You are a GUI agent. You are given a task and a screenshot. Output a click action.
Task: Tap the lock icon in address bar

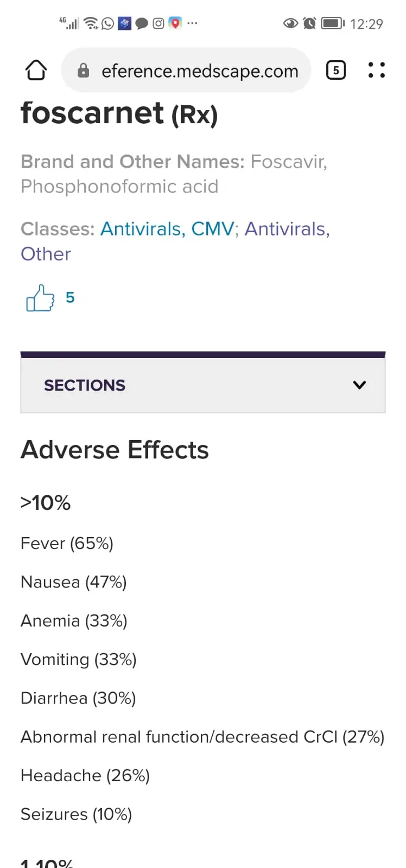[x=83, y=71]
